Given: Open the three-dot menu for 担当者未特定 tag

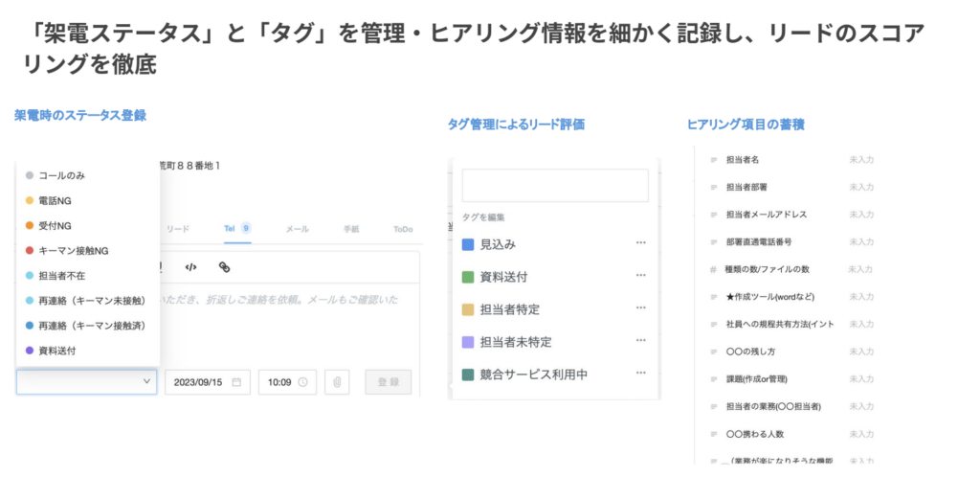Looking at the screenshot, I should coord(640,341).
